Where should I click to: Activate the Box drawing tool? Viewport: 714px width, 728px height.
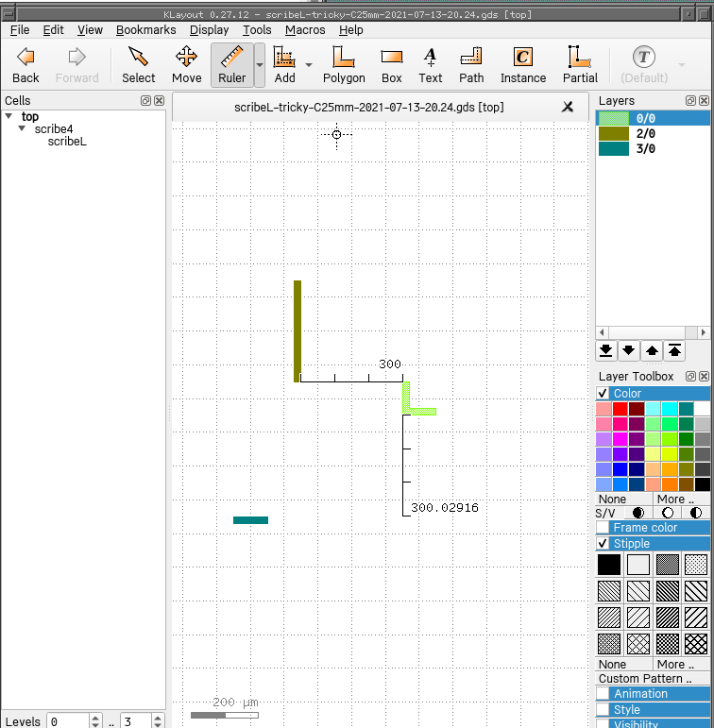tap(392, 65)
